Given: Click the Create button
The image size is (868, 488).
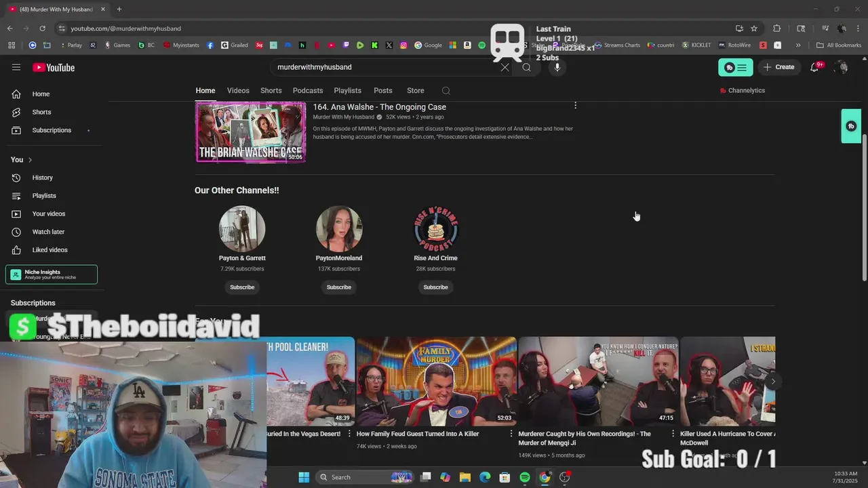Looking at the screenshot, I should click(778, 67).
